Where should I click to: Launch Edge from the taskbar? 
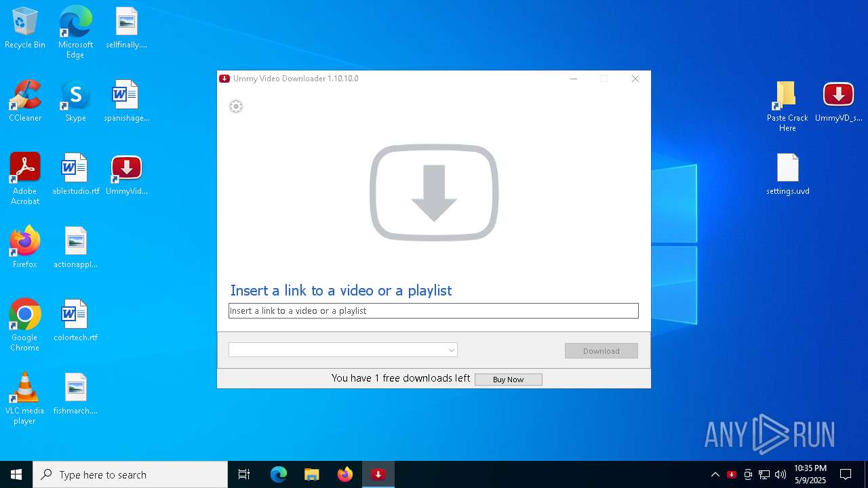pyautogui.click(x=278, y=474)
